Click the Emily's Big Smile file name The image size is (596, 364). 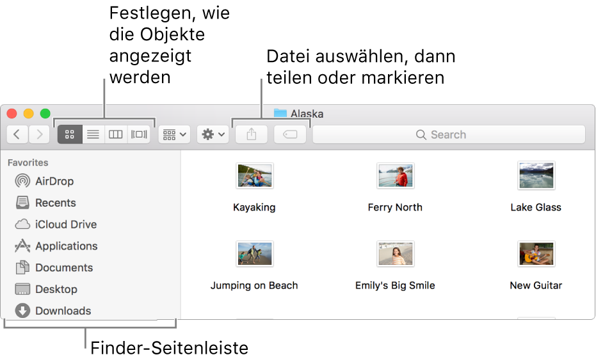395,286
